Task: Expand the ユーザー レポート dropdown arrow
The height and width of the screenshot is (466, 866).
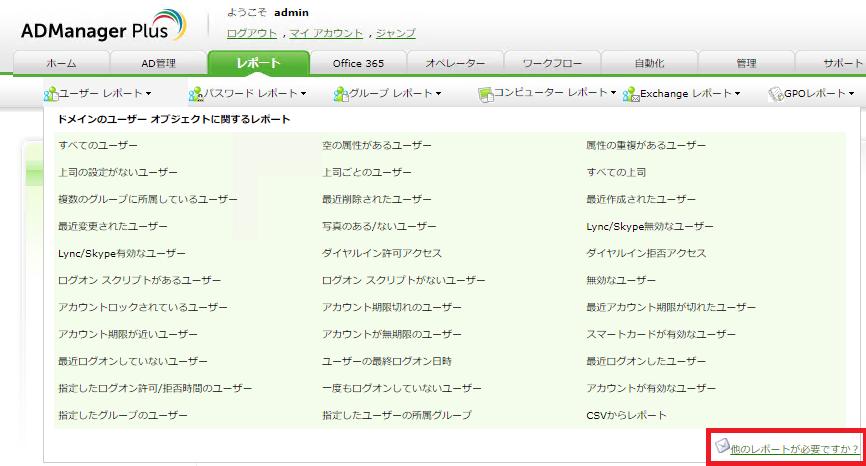Action: coord(149,94)
